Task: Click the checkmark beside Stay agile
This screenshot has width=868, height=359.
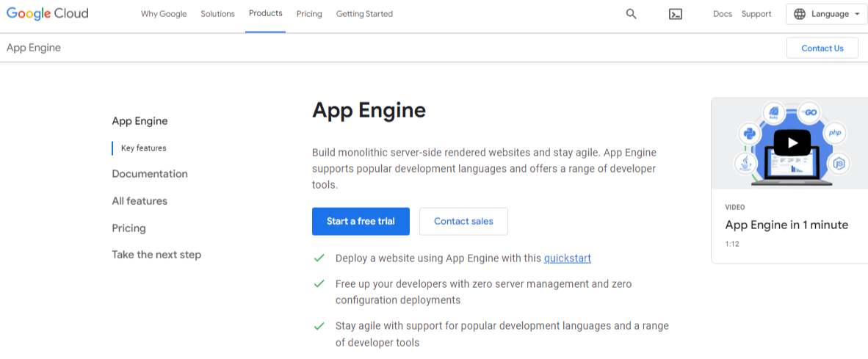Action: [x=319, y=326]
